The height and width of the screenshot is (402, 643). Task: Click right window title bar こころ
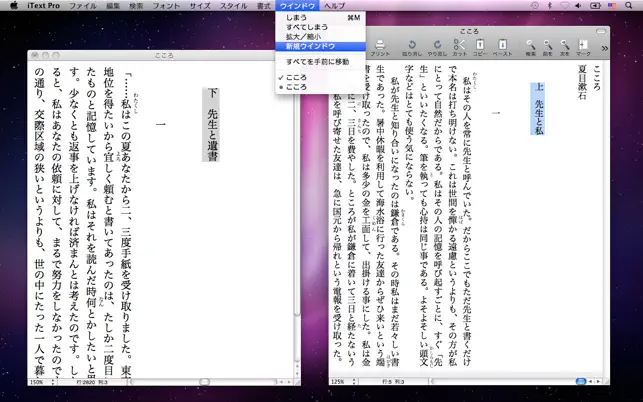coord(469,31)
